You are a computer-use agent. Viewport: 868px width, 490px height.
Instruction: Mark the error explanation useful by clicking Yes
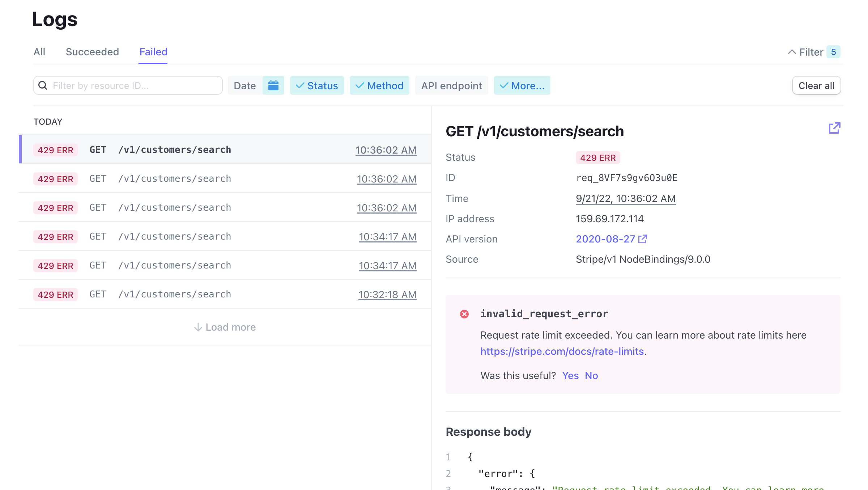click(x=570, y=375)
